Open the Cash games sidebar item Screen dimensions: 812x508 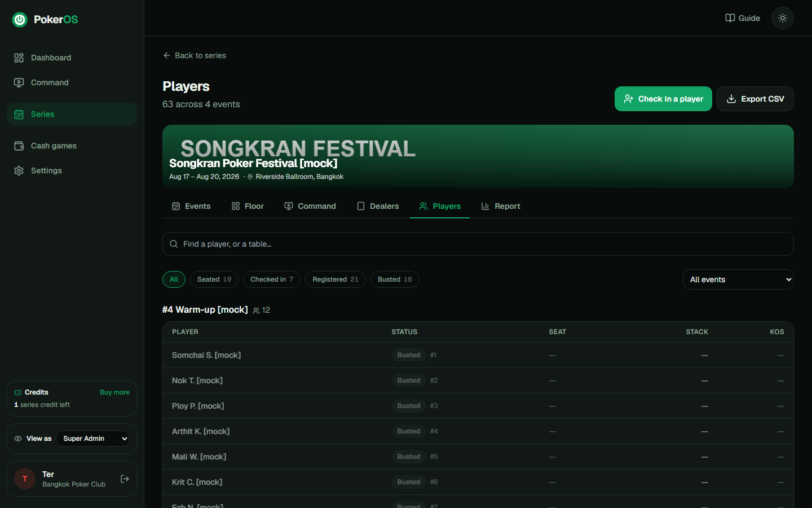(x=72, y=146)
